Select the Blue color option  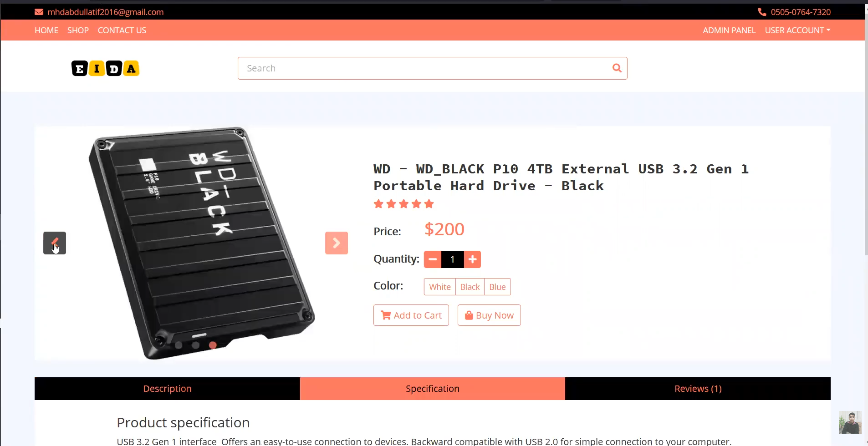[x=497, y=287]
